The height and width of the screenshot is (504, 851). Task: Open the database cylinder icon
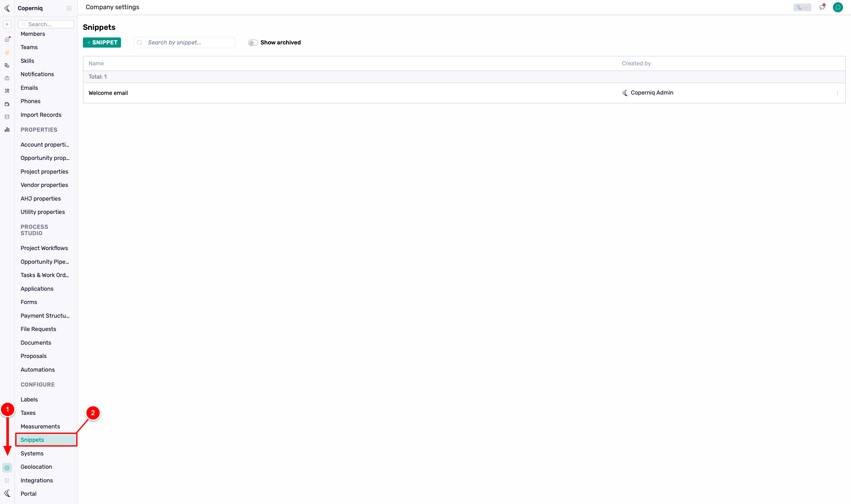(x=7, y=117)
